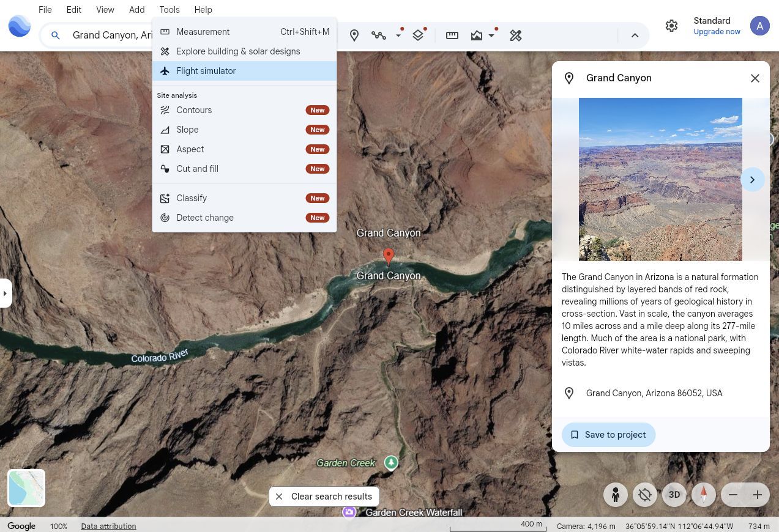779x532 pixels.
Task: Click the X icon in Clear search results
Action: 279,497
